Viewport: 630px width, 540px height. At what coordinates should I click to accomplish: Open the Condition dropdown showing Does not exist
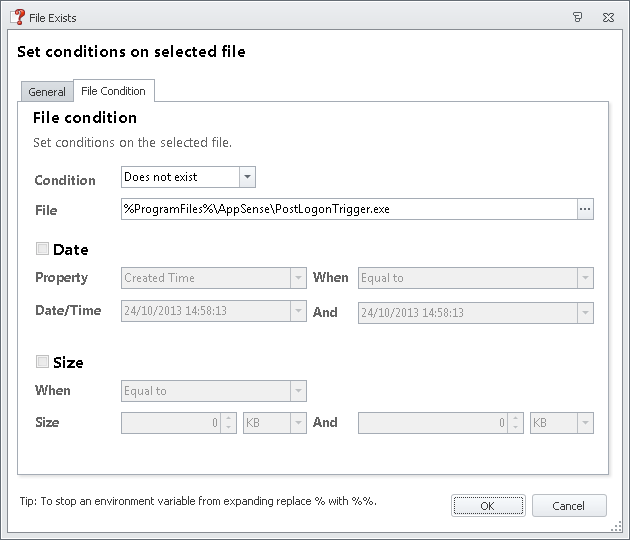pos(248,177)
